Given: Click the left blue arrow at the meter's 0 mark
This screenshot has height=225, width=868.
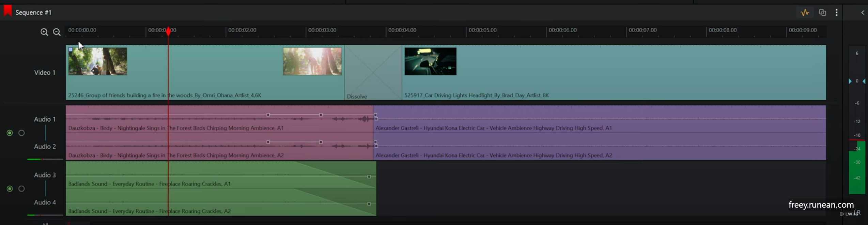Looking at the screenshot, I should click(850, 81).
